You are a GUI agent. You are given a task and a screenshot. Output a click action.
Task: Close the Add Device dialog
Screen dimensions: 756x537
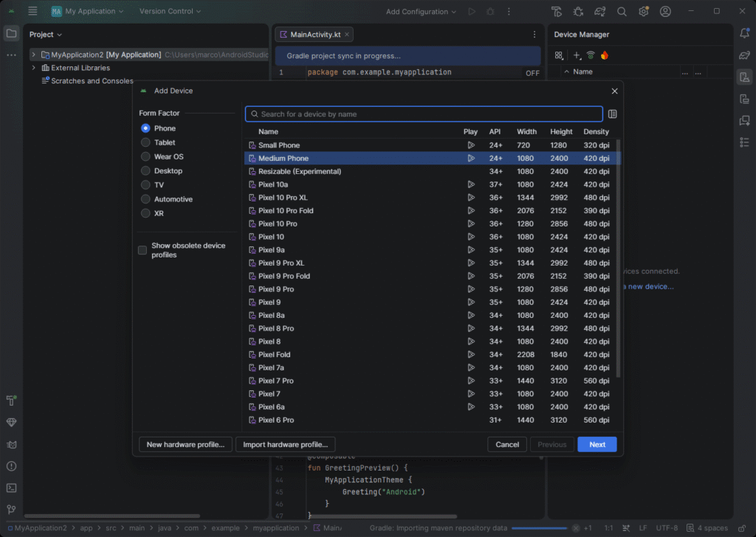[614, 91]
